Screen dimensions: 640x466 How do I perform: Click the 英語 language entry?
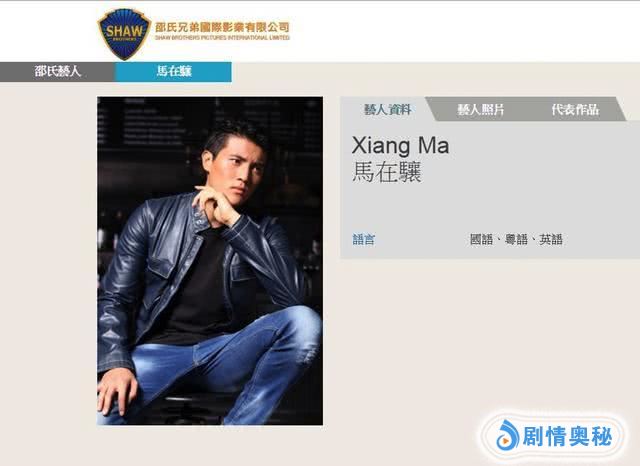[x=551, y=239]
